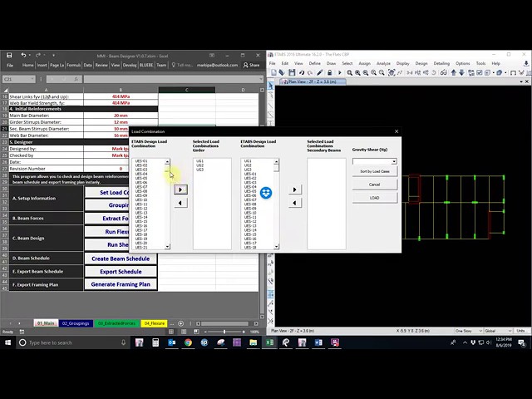Click ETABS Save floppy disk icon
532x399 pixels.
tap(292, 72)
